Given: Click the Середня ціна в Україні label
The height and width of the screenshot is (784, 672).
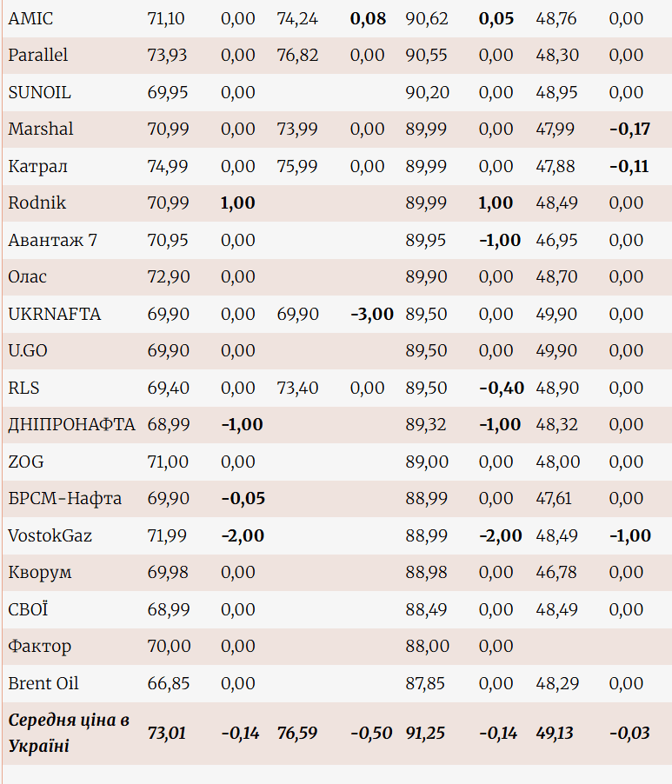Looking at the screenshot, I should click(69, 733).
